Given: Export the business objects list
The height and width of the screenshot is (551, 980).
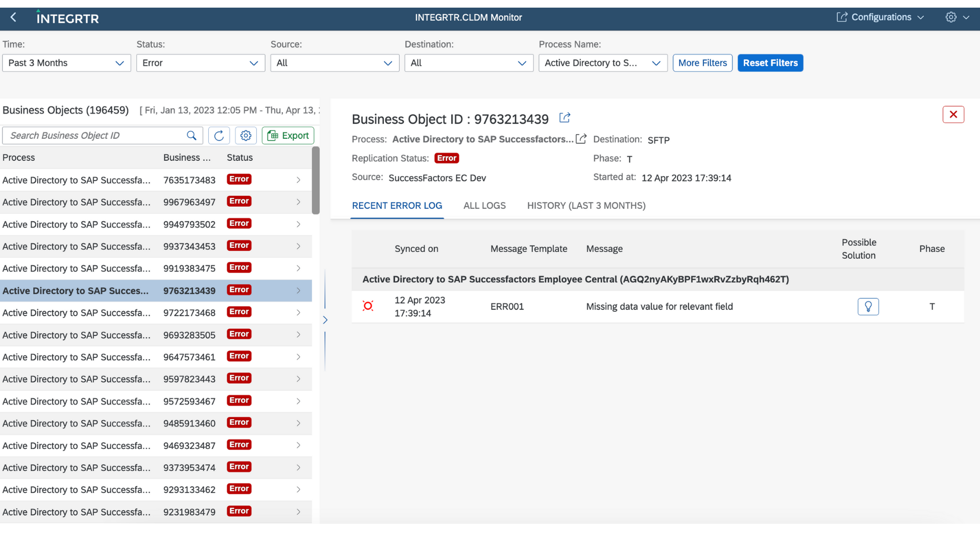Looking at the screenshot, I should pos(288,136).
